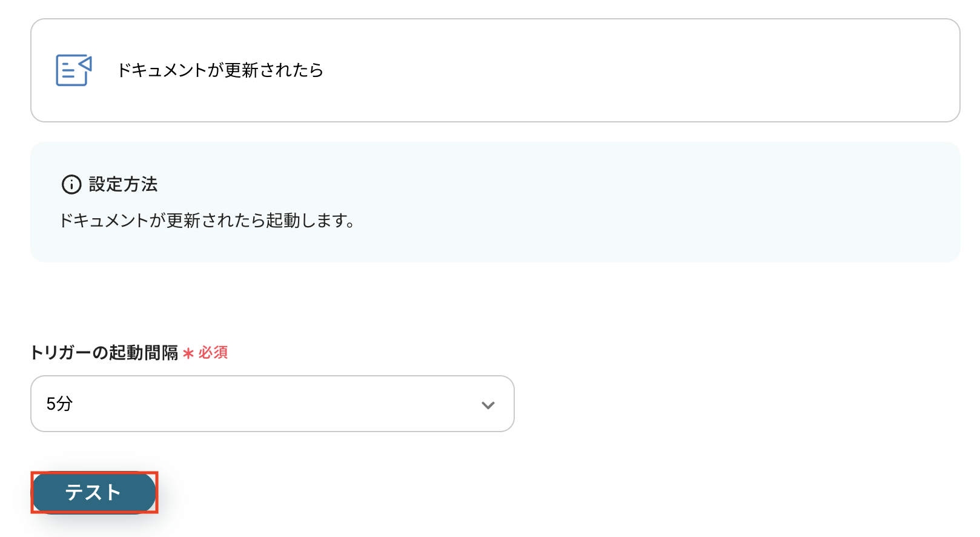Click the chevron arrow in the interval field
Viewport: 980px width, 537px height.
pos(488,405)
